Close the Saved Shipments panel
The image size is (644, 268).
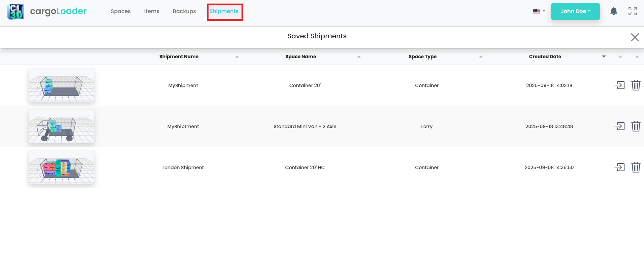pyautogui.click(x=634, y=37)
